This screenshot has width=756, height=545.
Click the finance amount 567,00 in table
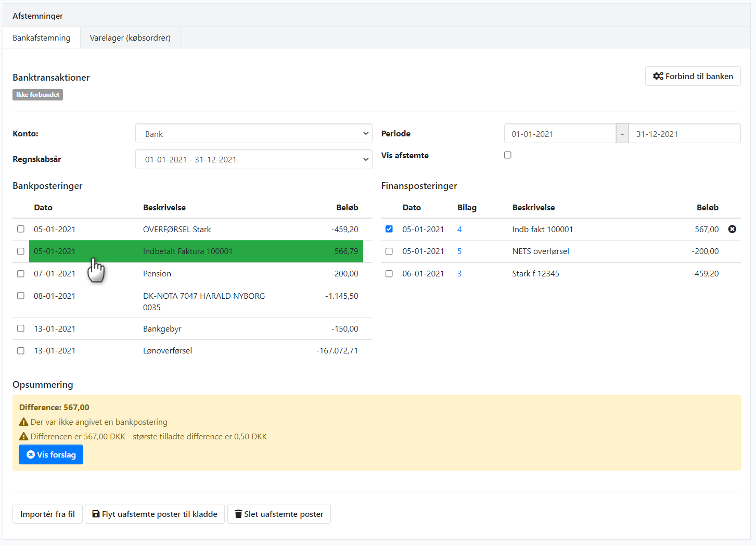point(707,229)
